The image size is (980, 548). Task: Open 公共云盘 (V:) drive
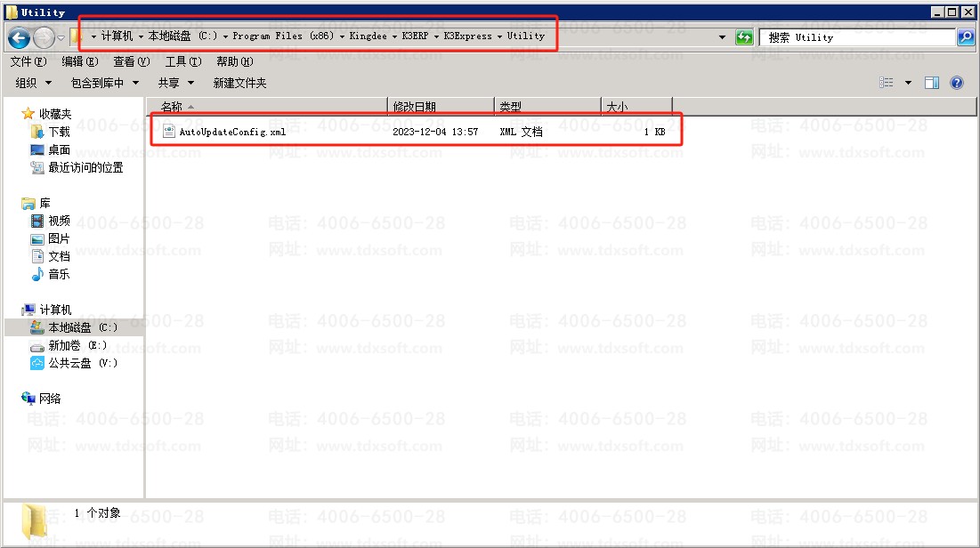click(x=82, y=363)
